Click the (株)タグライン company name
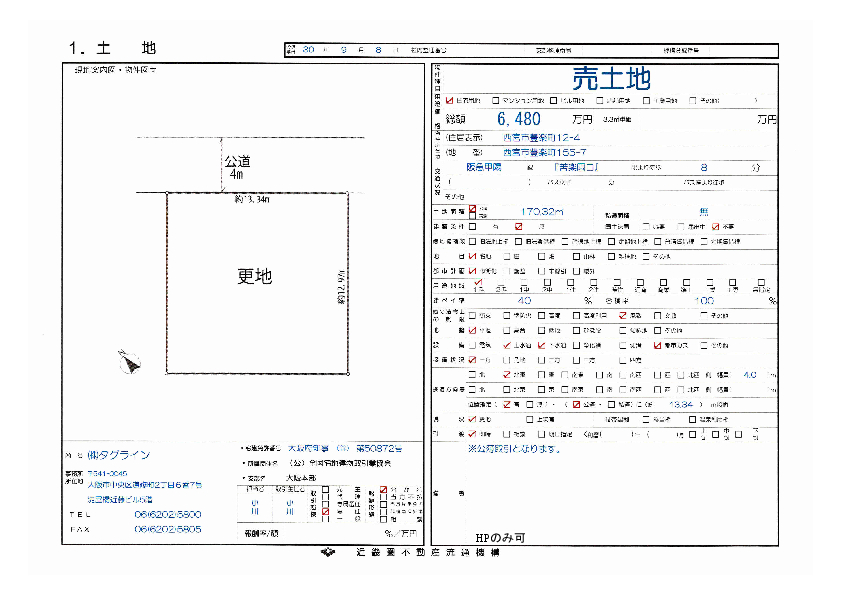Screen dimensions: 842x595 click(117, 455)
